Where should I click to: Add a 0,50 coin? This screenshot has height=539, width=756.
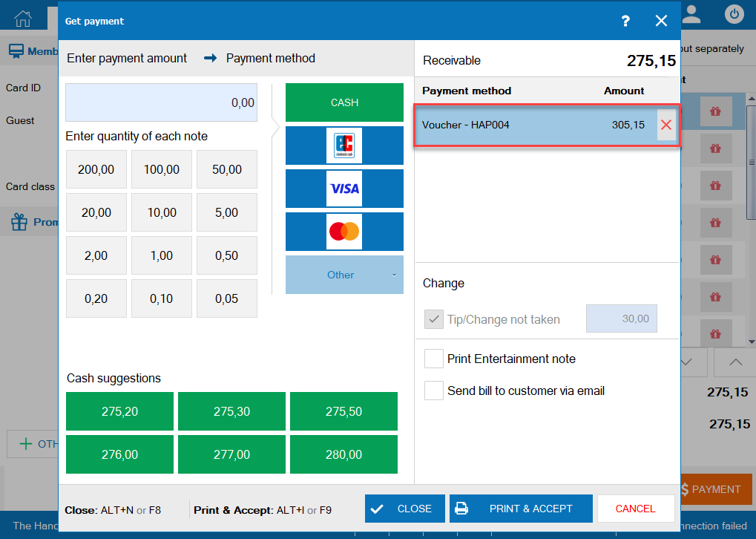tap(227, 255)
